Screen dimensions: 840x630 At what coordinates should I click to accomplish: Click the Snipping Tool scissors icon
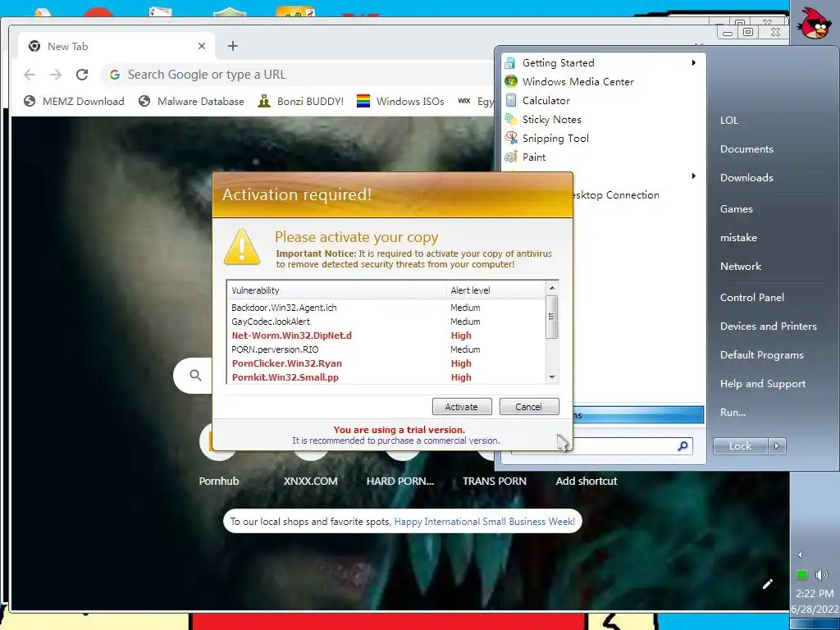click(511, 138)
